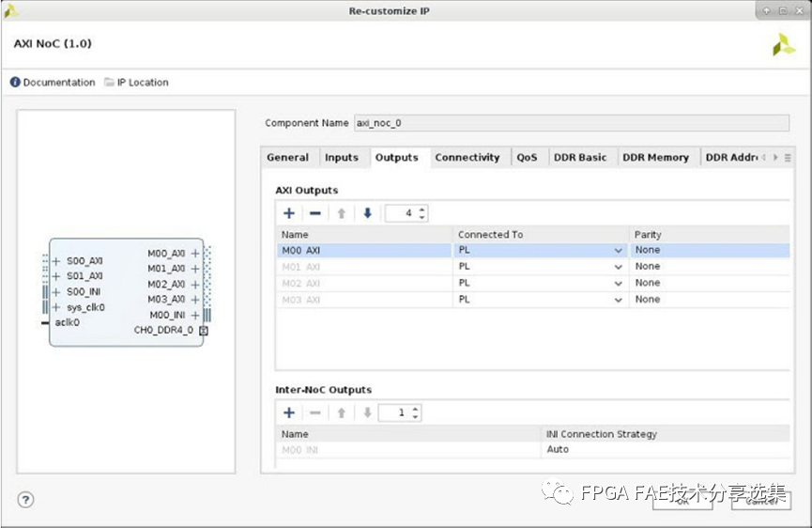
Task: Open Connected To dropdown for M03_AXI
Action: 619,300
